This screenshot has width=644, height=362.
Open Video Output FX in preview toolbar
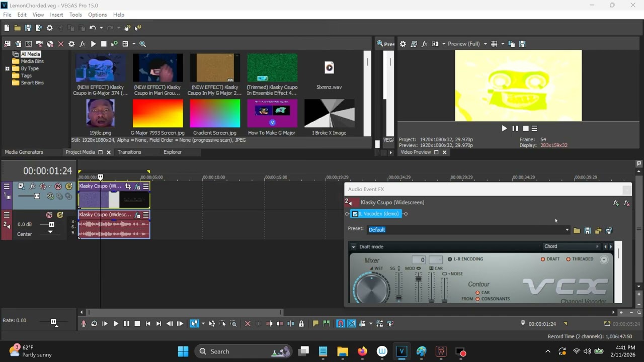click(x=424, y=44)
